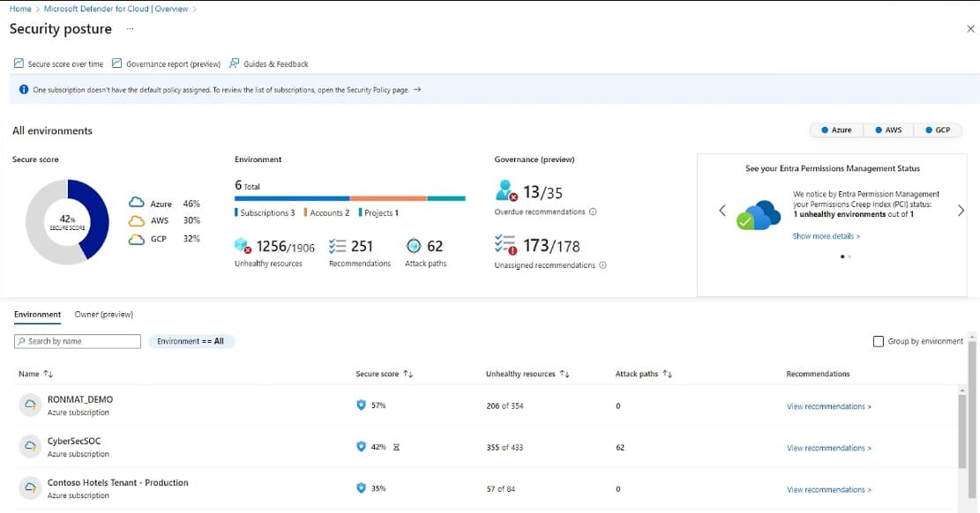This screenshot has width=980, height=513.
Task: Click the Attack paths target icon
Action: click(413, 246)
